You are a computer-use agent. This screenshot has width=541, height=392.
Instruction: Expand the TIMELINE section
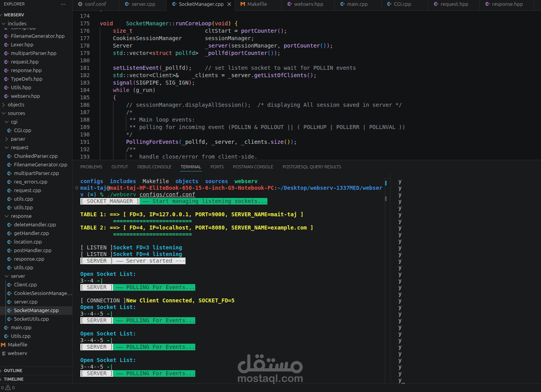tap(14, 379)
